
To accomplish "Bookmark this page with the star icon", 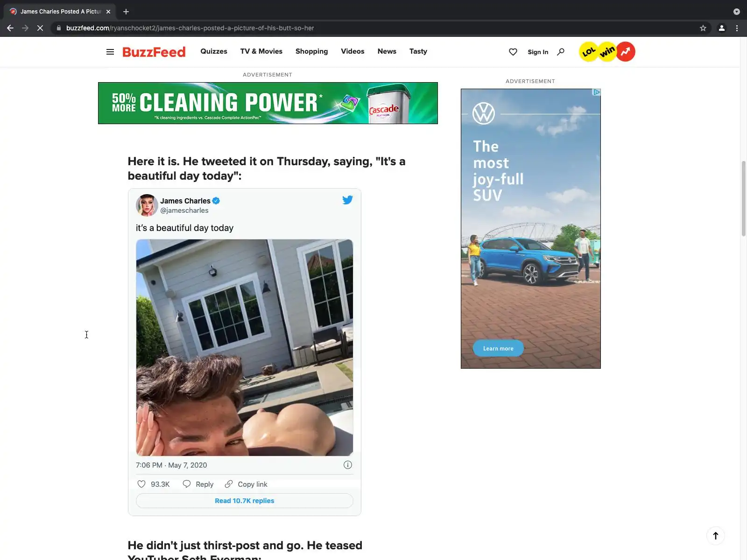I will [x=703, y=28].
